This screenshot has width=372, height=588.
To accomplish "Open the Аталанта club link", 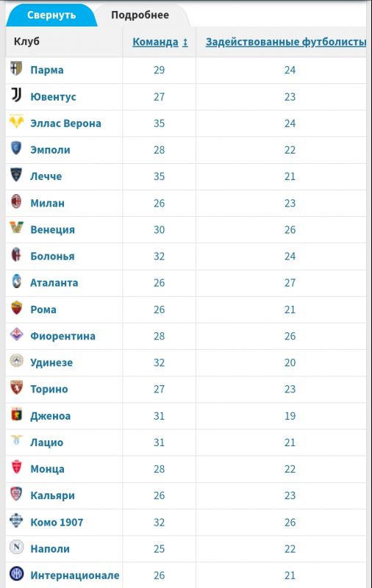I will 54,283.
